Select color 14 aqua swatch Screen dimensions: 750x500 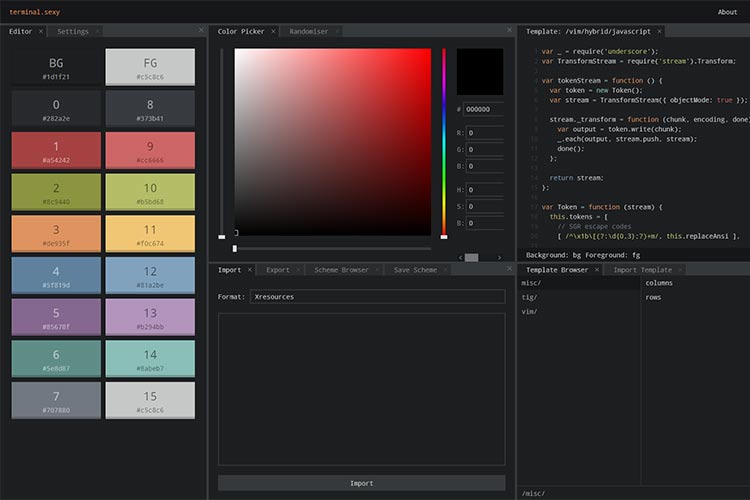point(150,358)
